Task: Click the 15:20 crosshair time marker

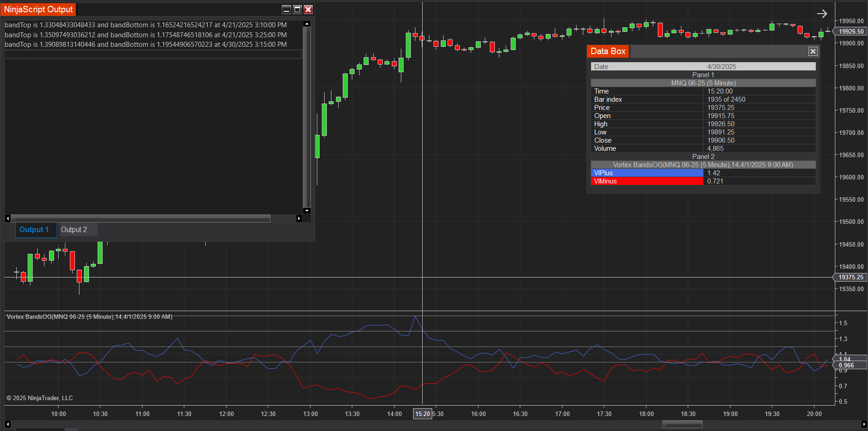Action: pos(422,414)
